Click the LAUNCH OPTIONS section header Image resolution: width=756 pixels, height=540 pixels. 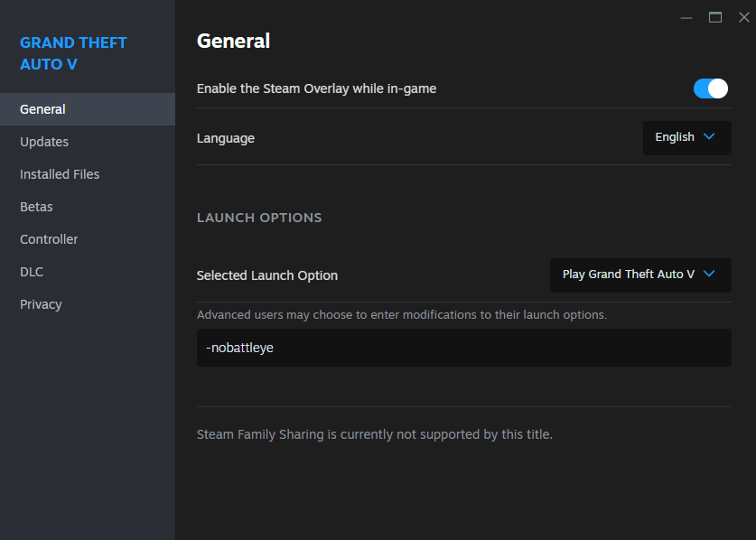(x=259, y=218)
